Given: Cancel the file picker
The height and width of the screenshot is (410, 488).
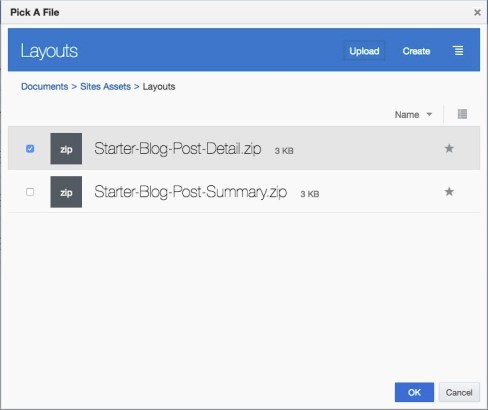Looking at the screenshot, I should coord(459,392).
